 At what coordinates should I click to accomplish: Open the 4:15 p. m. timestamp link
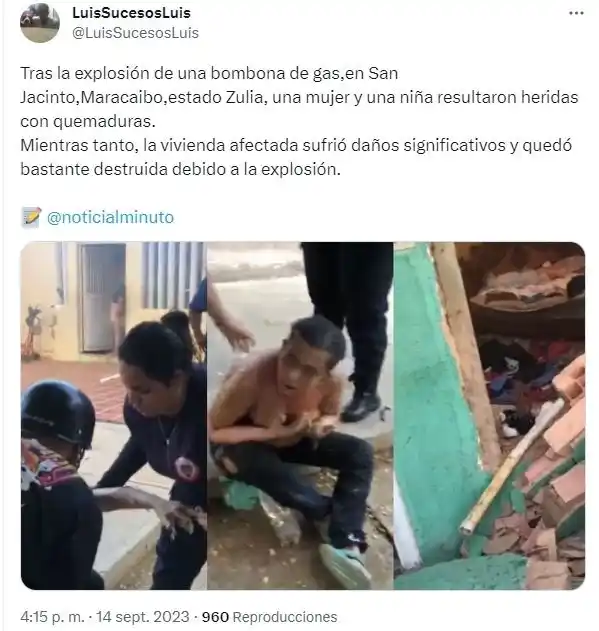pos(53,617)
